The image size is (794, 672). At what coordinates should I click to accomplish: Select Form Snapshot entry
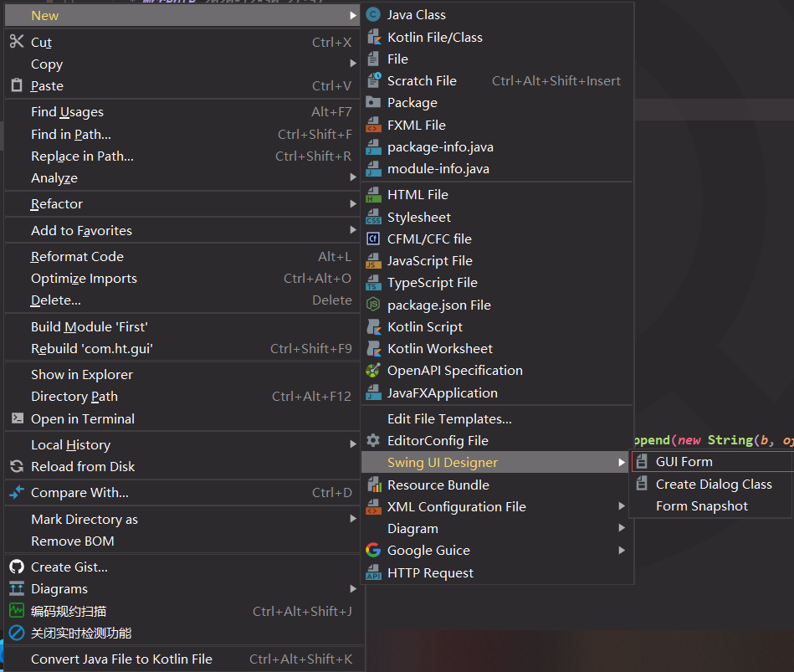[x=710, y=506]
